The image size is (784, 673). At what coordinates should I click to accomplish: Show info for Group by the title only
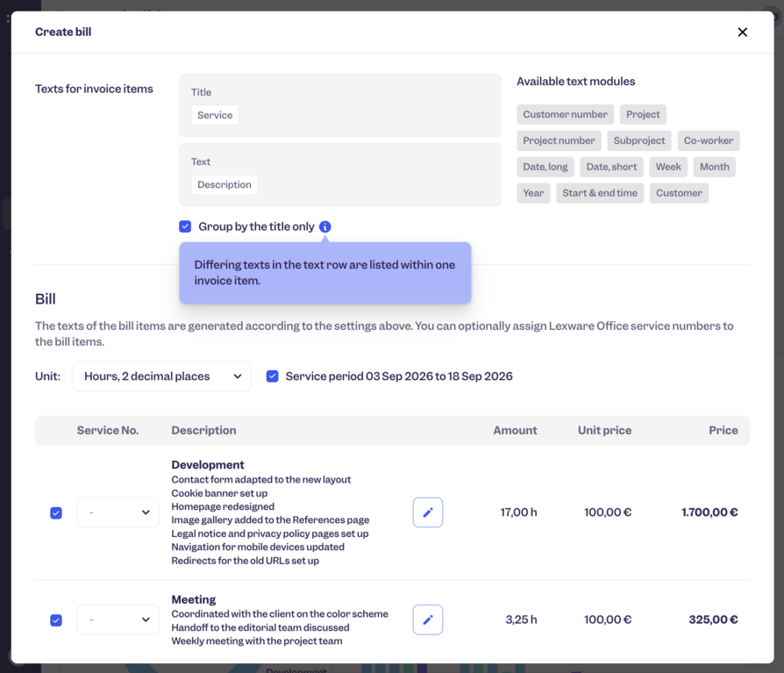click(x=325, y=226)
